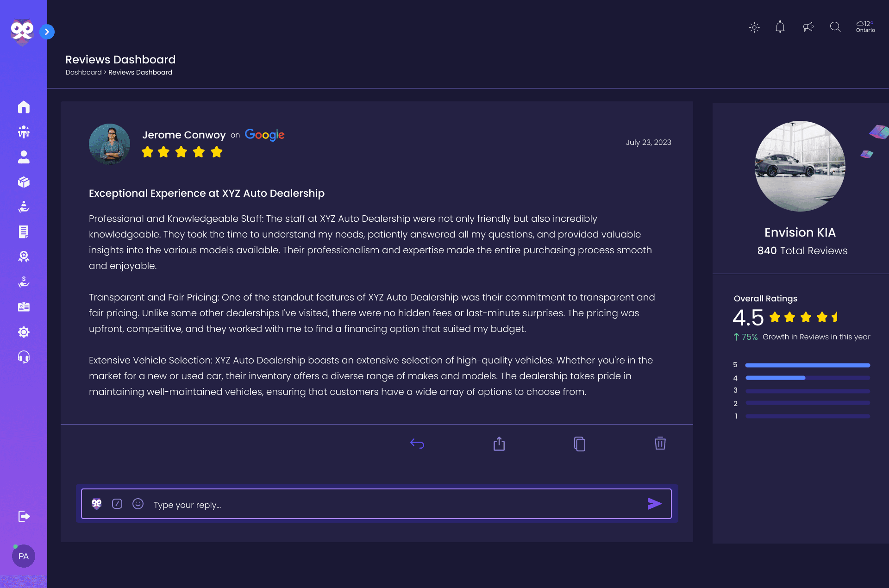
Task: Open headset support icon in sidebar
Action: pos(24,357)
